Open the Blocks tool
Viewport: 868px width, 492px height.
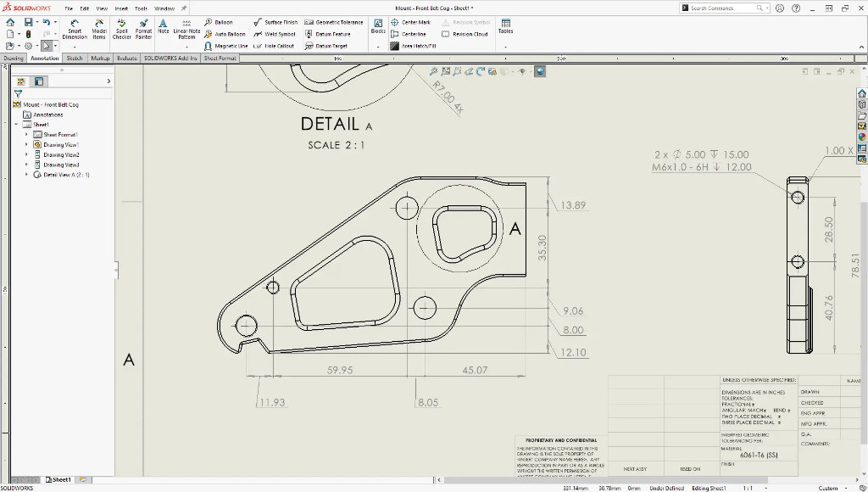click(378, 26)
